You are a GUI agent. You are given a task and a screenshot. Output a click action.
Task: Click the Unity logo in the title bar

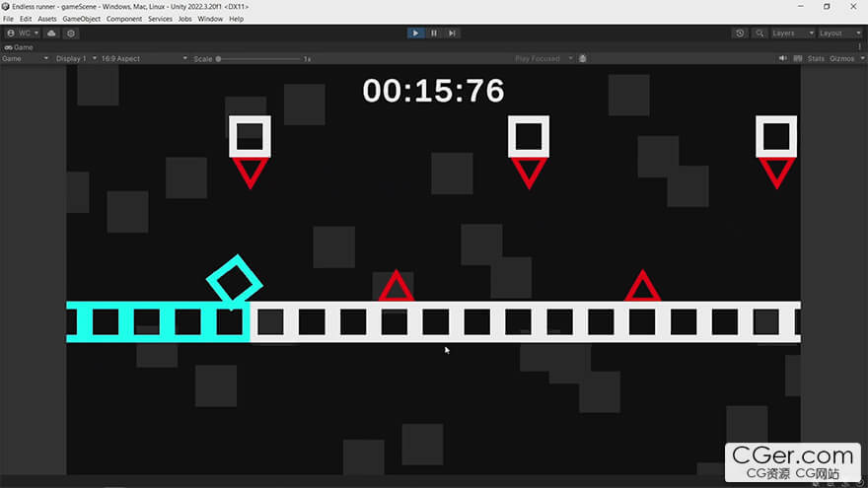(x=6, y=7)
